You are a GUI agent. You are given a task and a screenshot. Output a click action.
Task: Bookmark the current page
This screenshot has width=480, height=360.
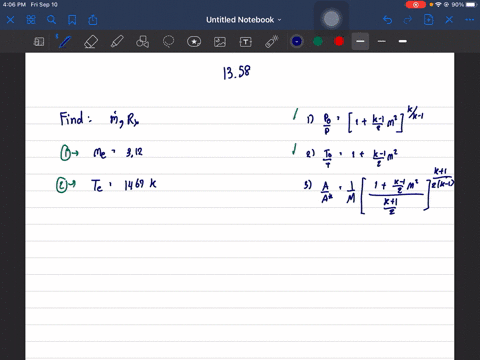point(72,20)
